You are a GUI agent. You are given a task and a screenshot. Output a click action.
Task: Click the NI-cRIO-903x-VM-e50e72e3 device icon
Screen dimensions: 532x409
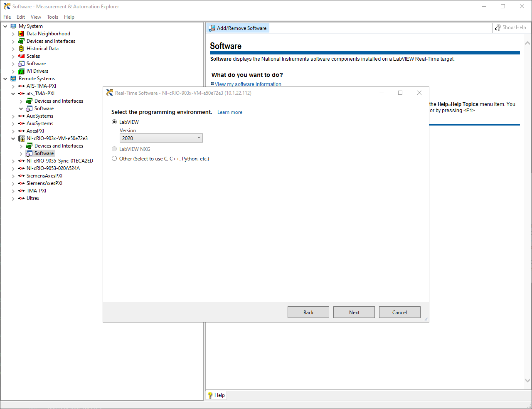click(21, 138)
